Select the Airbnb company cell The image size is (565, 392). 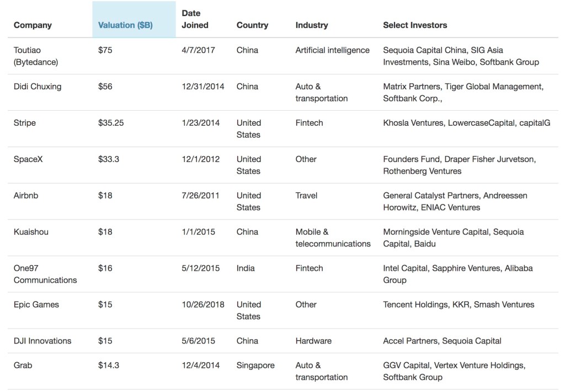(26, 196)
